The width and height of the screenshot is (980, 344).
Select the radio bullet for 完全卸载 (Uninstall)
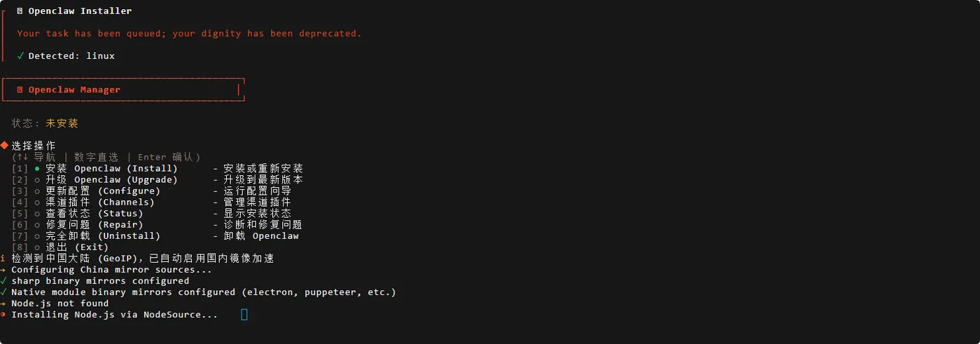tap(37, 236)
